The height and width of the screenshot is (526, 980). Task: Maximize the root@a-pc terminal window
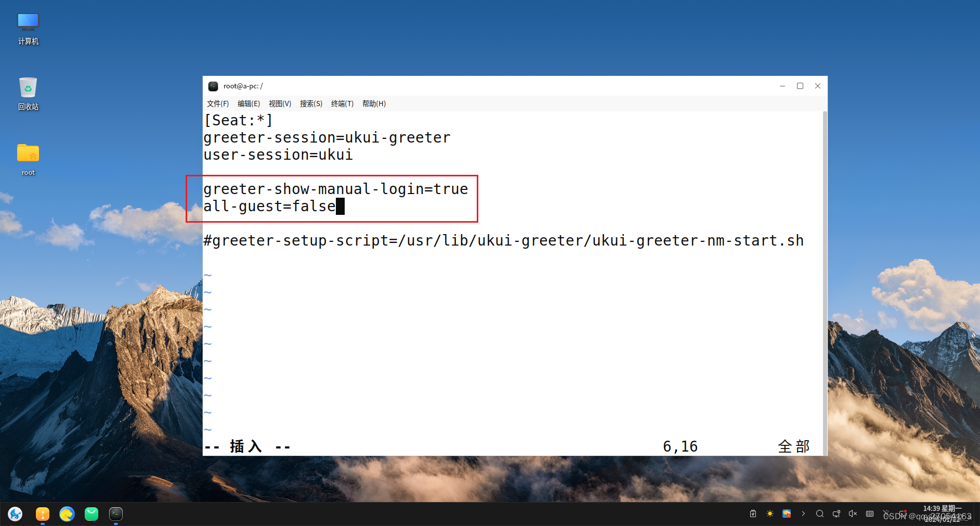[800, 86]
